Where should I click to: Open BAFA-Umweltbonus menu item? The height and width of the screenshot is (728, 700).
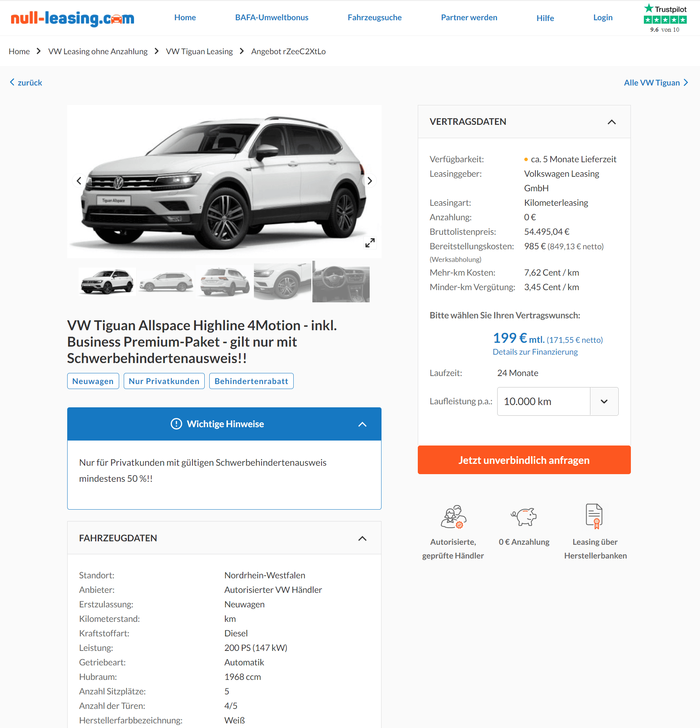pyautogui.click(x=272, y=18)
